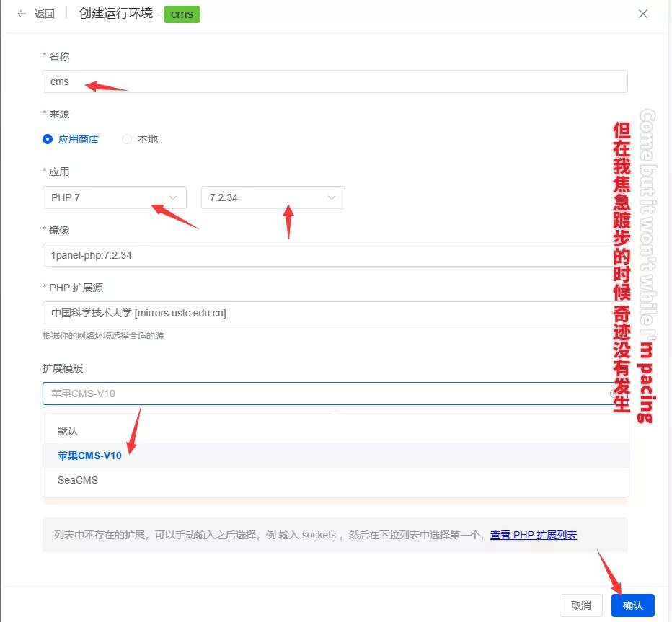
Task: Click the 确认 button
Action: click(632, 605)
